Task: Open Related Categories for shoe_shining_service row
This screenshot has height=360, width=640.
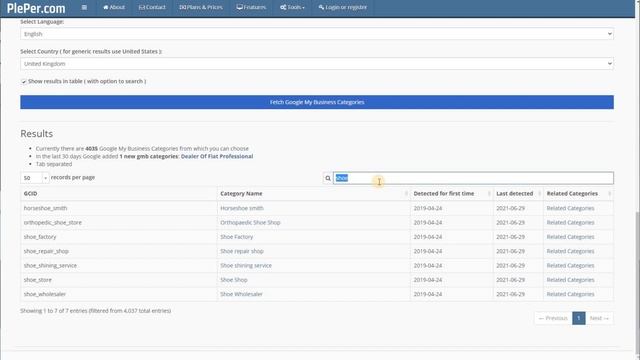Action: click(x=570, y=265)
